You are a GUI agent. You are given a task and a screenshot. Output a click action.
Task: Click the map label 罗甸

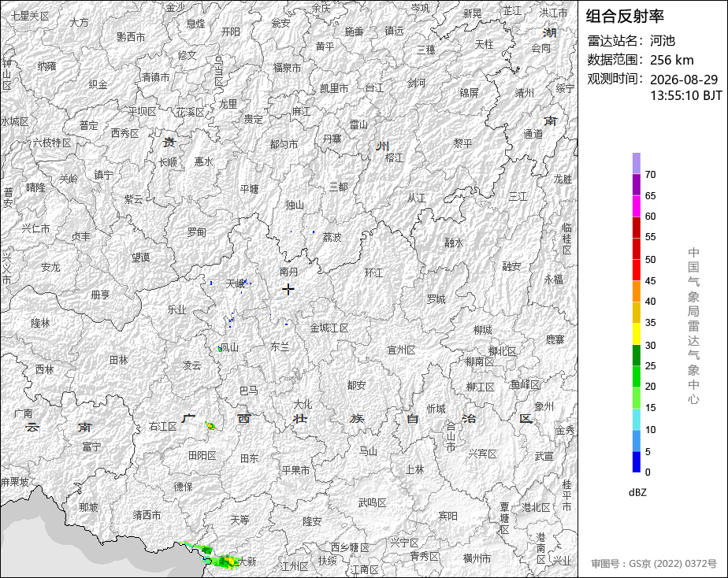[x=196, y=232]
